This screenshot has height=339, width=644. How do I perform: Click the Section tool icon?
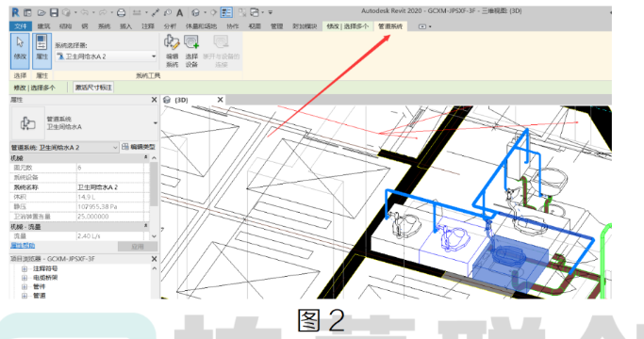coord(213,13)
